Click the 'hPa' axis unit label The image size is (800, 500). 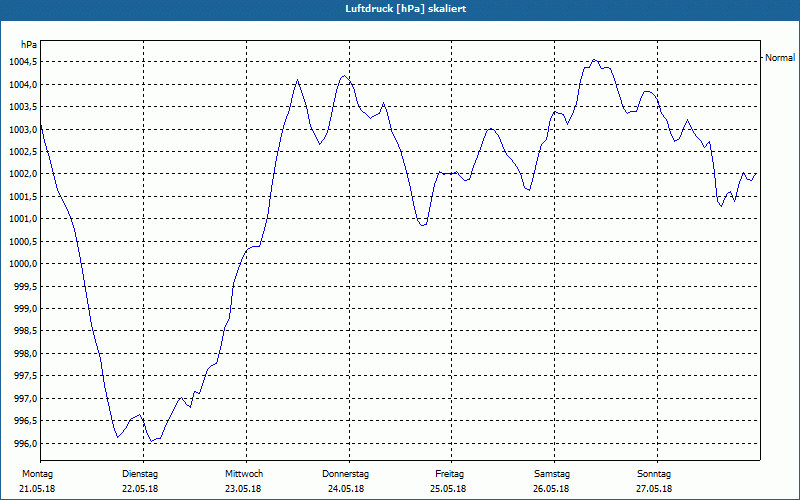pos(29,44)
